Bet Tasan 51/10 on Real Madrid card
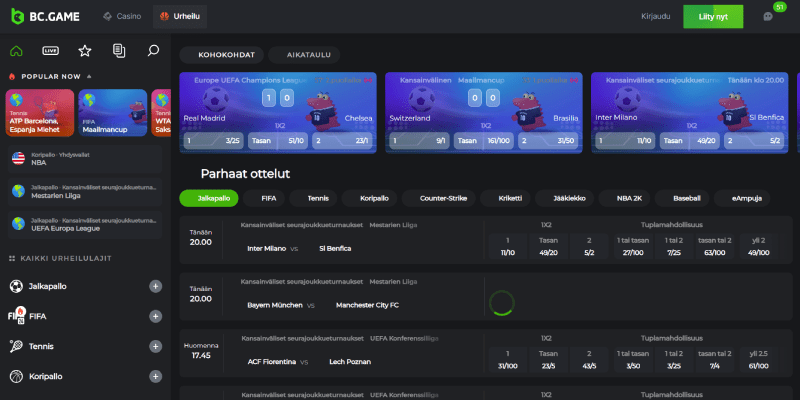The image size is (800, 400). (x=278, y=141)
